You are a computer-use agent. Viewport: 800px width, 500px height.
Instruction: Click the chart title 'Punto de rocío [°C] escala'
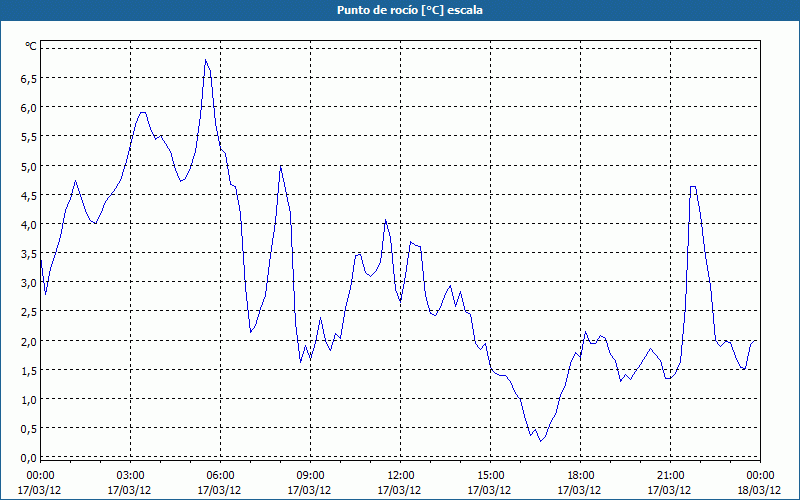pos(410,10)
